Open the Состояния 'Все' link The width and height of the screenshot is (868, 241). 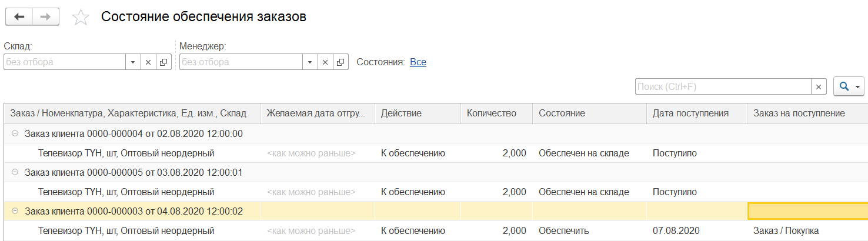418,62
